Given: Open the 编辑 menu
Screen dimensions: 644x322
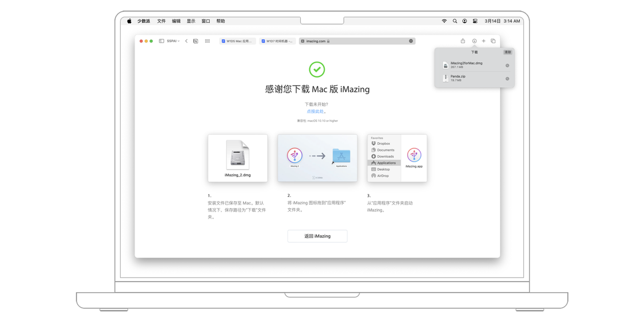Looking at the screenshot, I should [176, 21].
